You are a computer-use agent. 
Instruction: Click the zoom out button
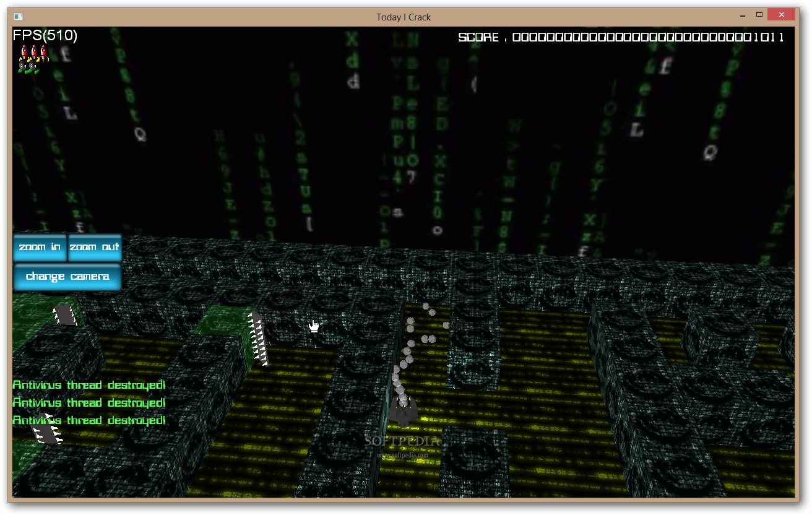tap(95, 248)
